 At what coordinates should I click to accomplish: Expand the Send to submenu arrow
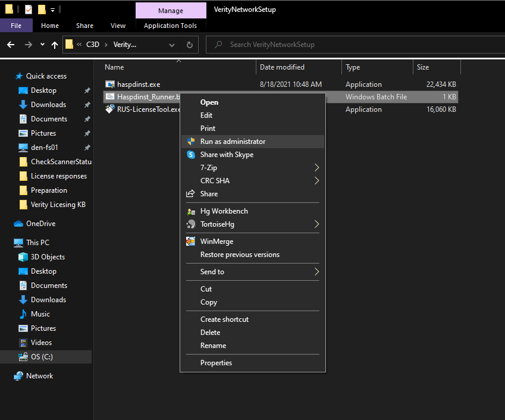coord(316,272)
